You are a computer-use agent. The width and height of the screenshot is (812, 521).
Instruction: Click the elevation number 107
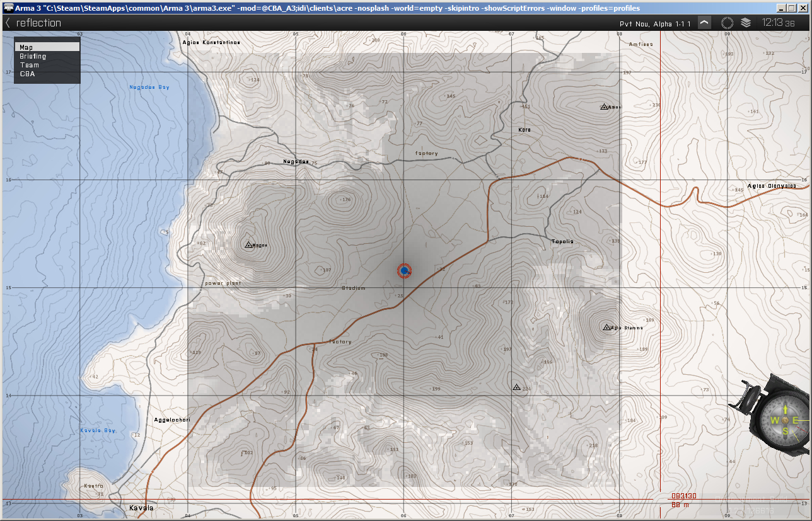(x=327, y=270)
